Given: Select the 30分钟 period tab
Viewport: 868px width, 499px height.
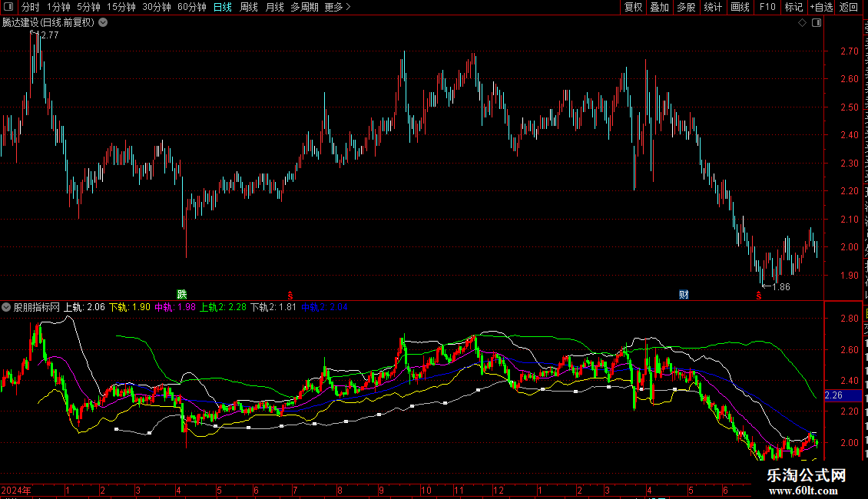Looking at the screenshot, I should (157, 7).
